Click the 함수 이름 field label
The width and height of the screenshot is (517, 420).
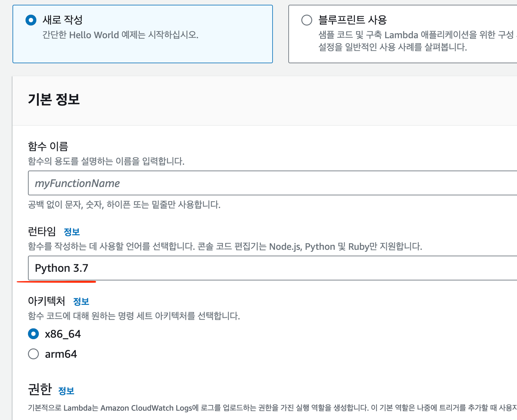tap(48, 146)
